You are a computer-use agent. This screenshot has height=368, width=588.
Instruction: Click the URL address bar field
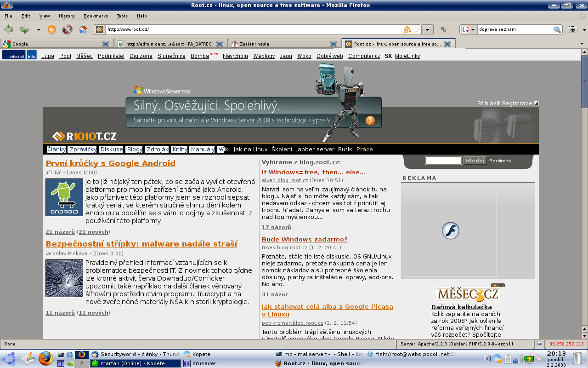coord(253,29)
